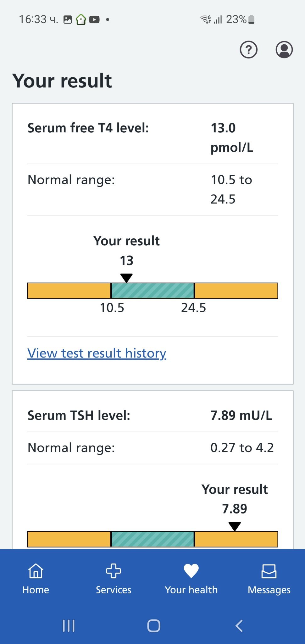Open the Messages envelope icon
The width and height of the screenshot is (305, 644).
pyautogui.click(x=269, y=571)
